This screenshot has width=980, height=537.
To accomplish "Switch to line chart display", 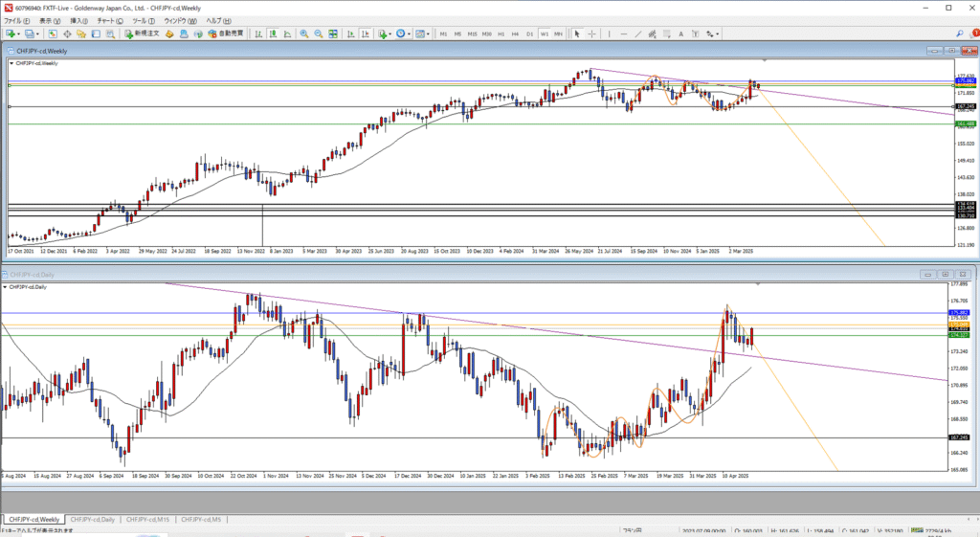I will pos(287,34).
